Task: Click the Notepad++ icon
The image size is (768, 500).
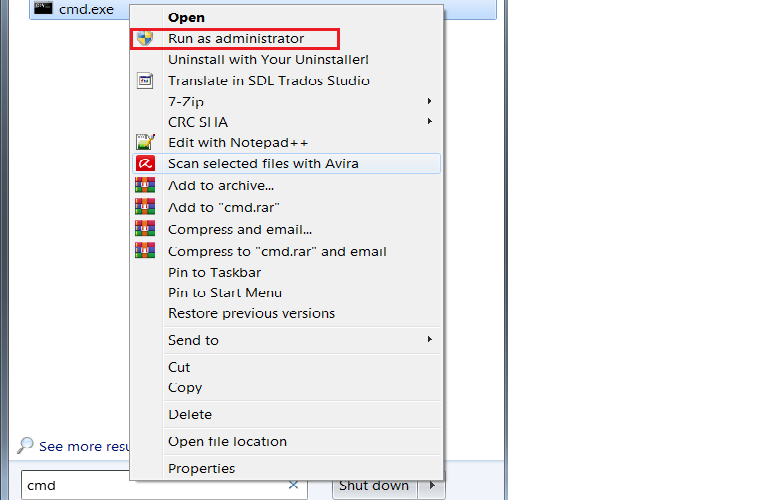Action: coord(145,143)
